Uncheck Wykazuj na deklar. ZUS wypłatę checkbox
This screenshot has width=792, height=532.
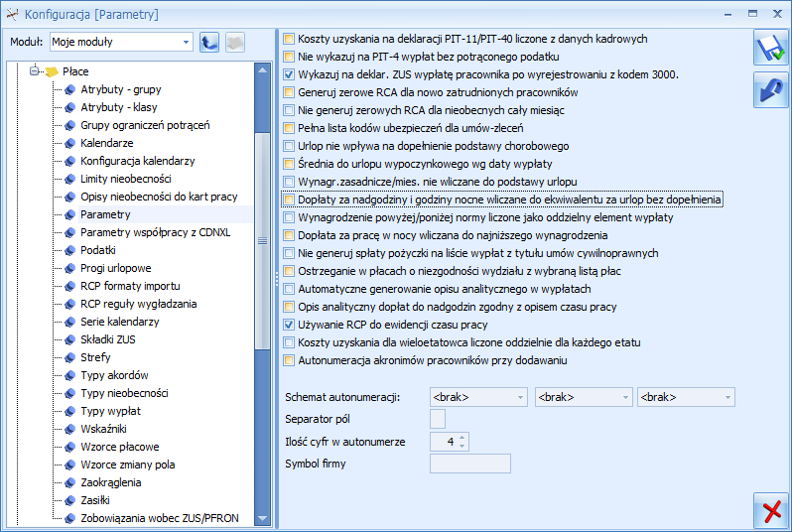pos(289,74)
